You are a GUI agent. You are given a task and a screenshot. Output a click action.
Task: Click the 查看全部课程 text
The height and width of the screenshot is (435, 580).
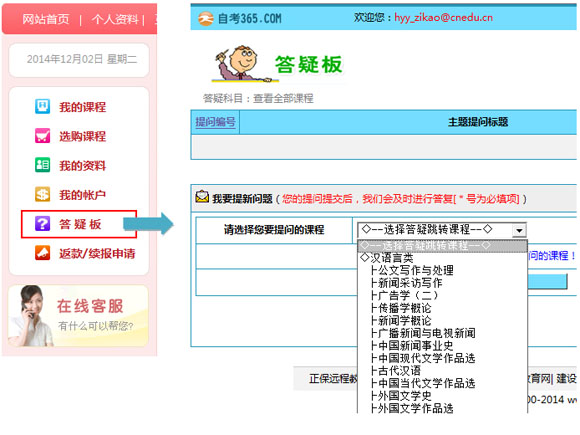283,98
